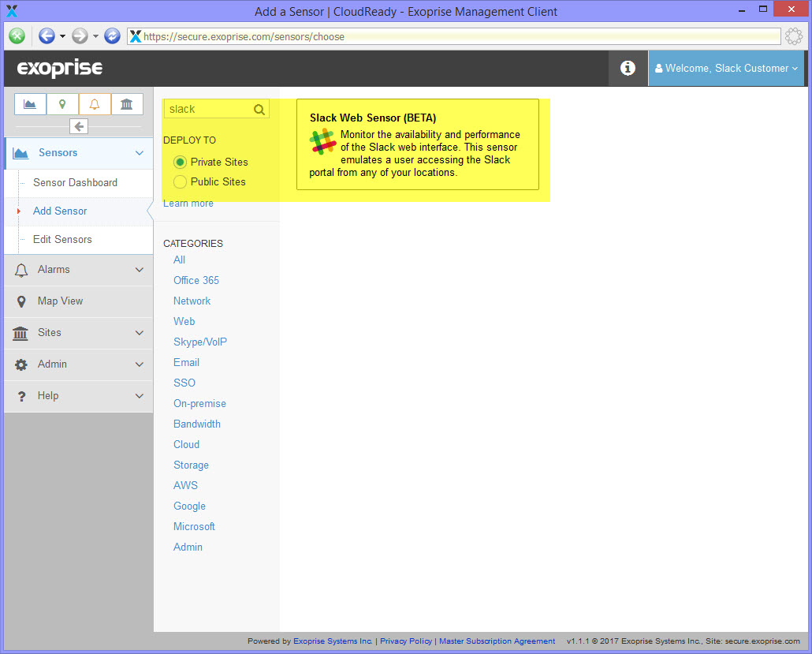The width and height of the screenshot is (812, 654).
Task: Maximize the Exoprise Management Client window
Action: click(x=763, y=9)
